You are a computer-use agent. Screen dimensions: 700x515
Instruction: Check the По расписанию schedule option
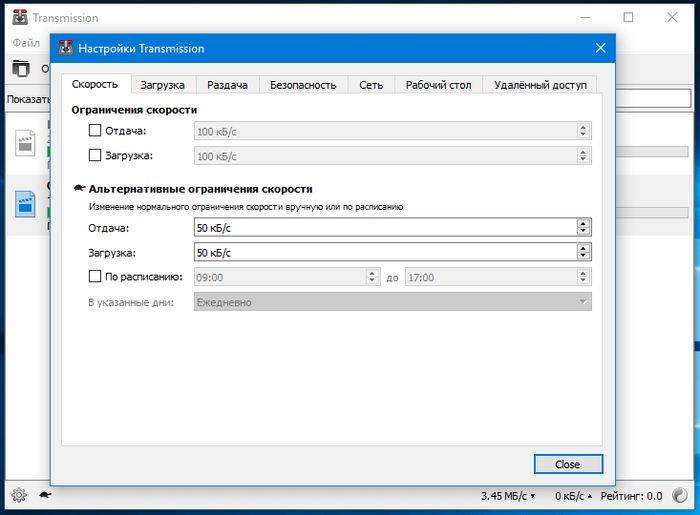[x=95, y=277]
